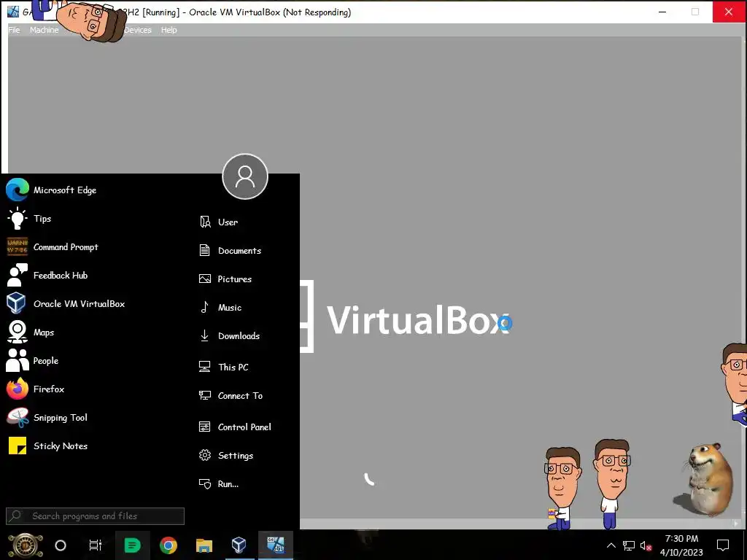Open the Machine menu in VirtualBox
Screen dimensions: 747x560
(44, 30)
